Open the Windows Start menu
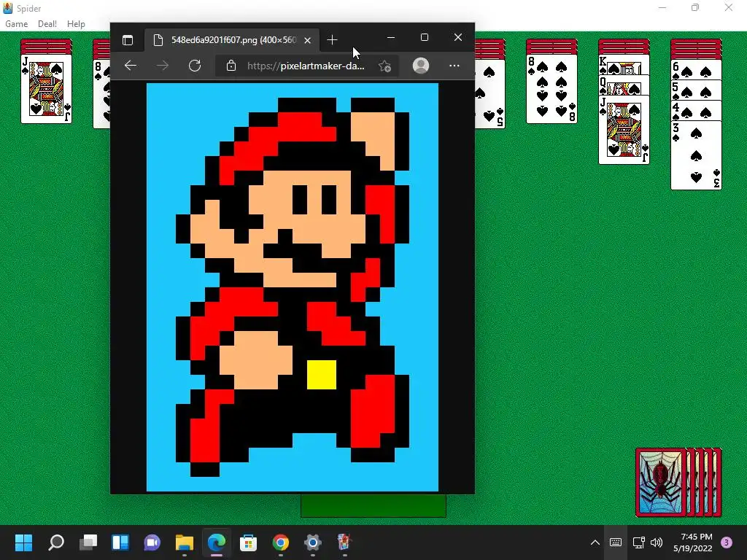 click(23, 542)
